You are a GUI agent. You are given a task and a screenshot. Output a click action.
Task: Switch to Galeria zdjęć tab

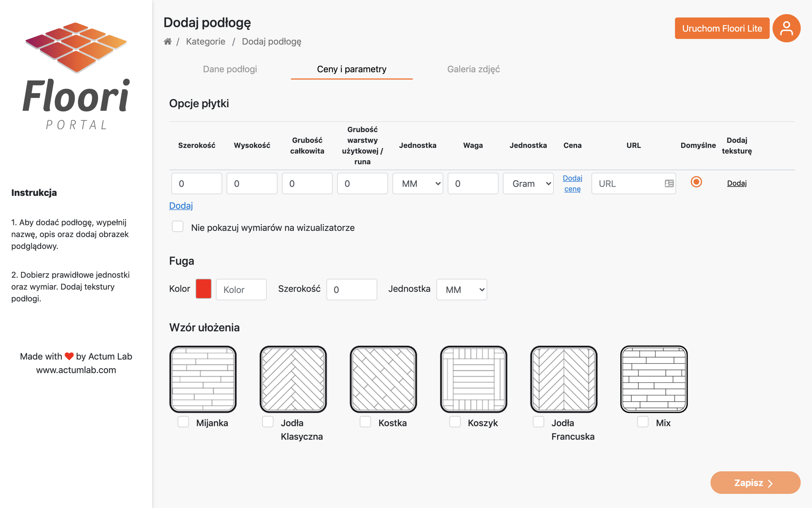tap(473, 69)
